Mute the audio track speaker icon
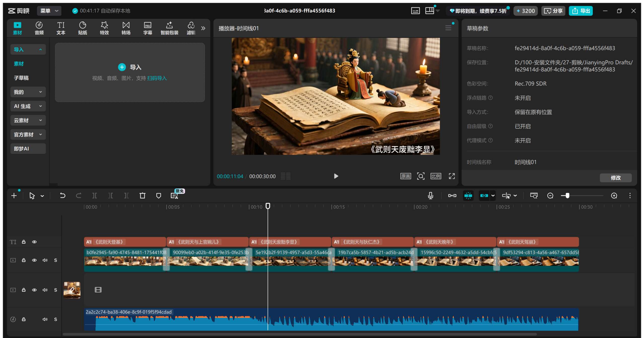The height and width of the screenshot is (338, 644). (45, 319)
